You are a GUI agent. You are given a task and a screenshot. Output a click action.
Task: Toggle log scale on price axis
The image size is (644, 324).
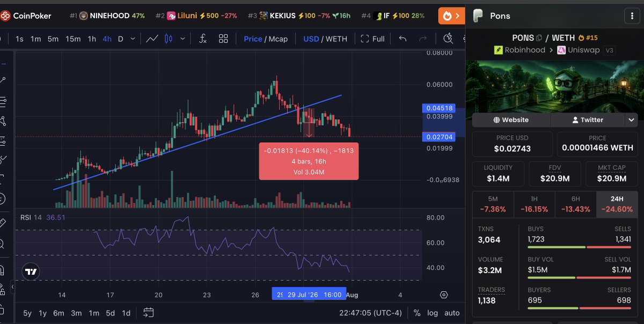[x=433, y=313]
